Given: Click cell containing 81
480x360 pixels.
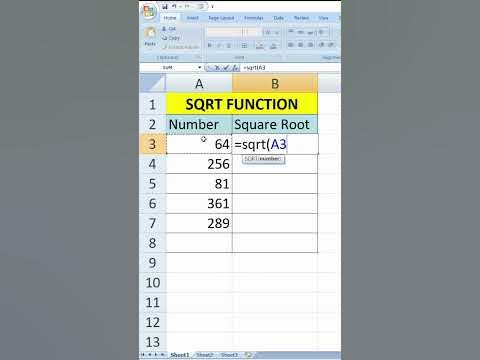Looking at the screenshot, I should [199, 183].
